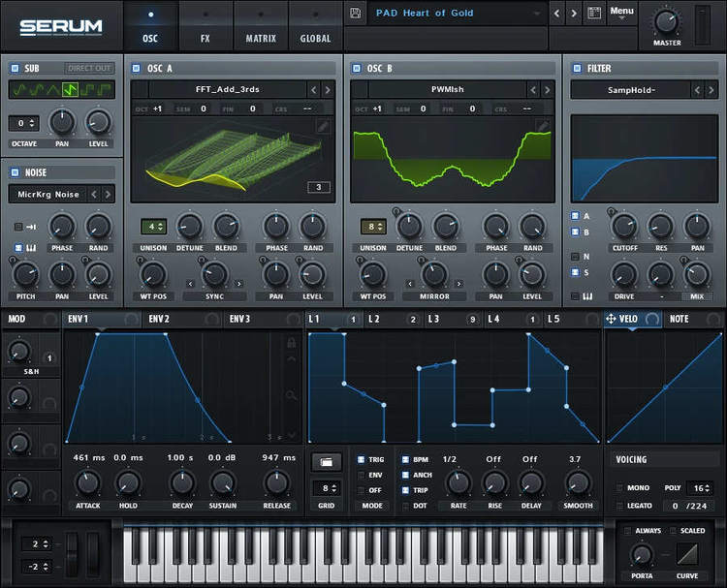This screenshot has height=588, width=727.
Task: Click the SYNC warp mode label
Action: (214, 296)
